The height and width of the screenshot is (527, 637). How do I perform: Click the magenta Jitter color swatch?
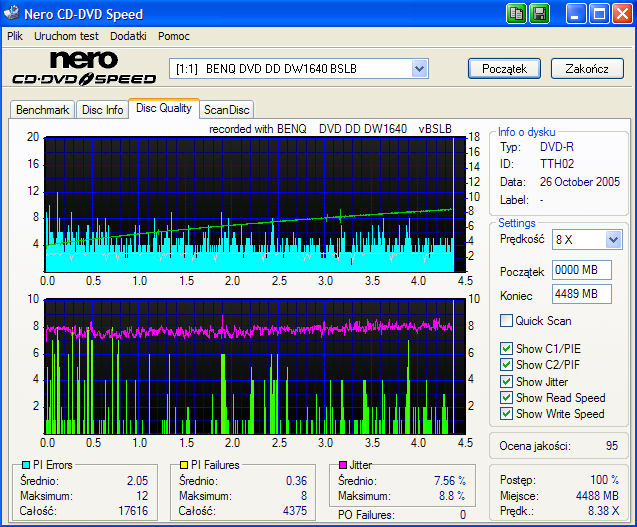[x=342, y=464]
